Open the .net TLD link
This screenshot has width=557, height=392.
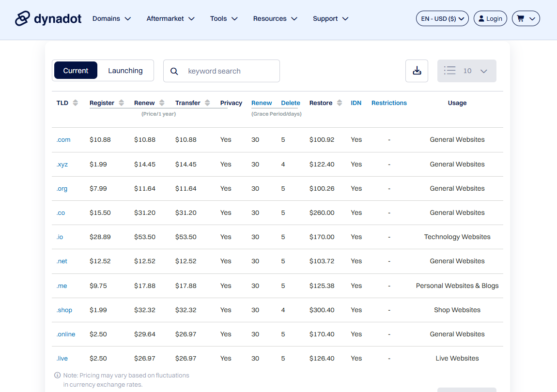[x=62, y=261]
